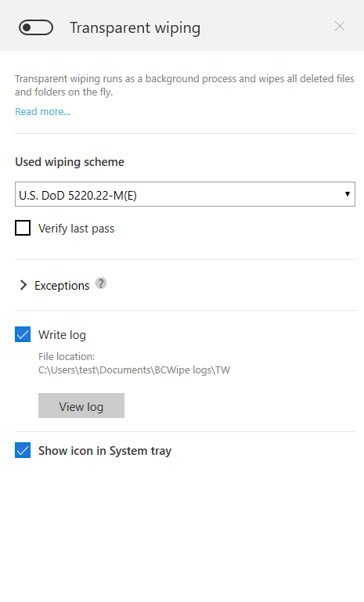
Task: Expand the Exceptions section chevron
Action: (x=23, y=285)
